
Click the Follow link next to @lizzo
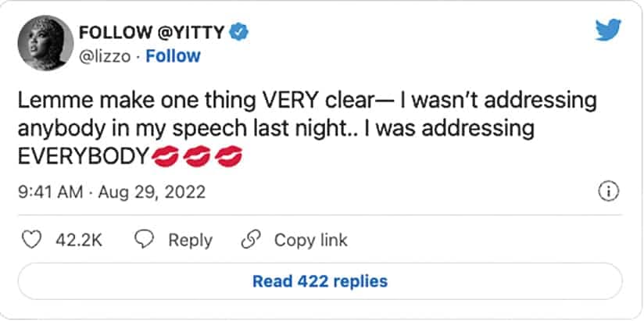coord(173,56)
